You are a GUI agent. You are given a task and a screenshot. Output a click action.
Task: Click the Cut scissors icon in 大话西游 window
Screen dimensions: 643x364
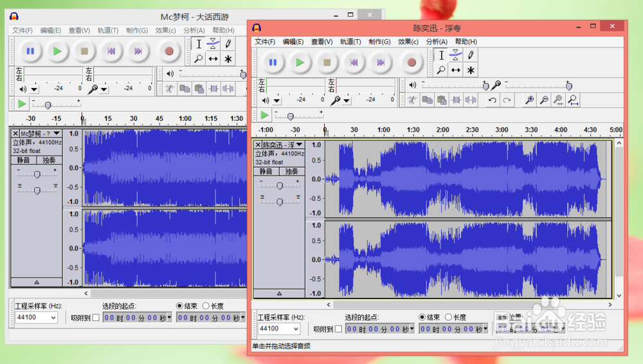(x=169, y=88)
